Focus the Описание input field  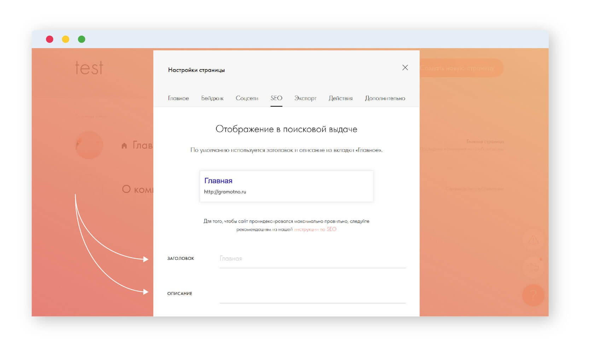point(313,294)
